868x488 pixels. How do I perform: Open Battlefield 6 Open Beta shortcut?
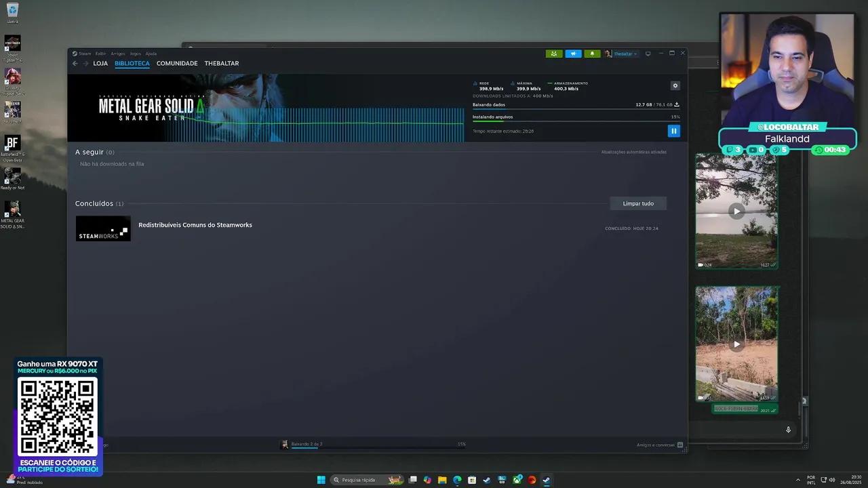coord(12,148)
